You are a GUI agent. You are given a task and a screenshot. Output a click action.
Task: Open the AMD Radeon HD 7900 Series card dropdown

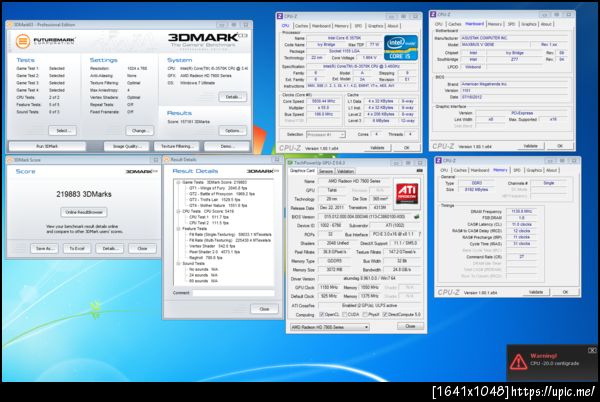[x=329, y=327]
